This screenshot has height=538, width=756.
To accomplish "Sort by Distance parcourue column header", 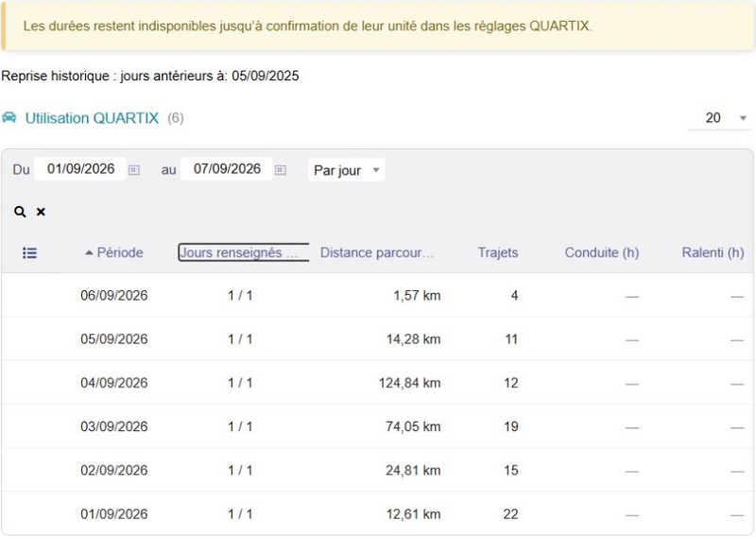I will (376, 252).
